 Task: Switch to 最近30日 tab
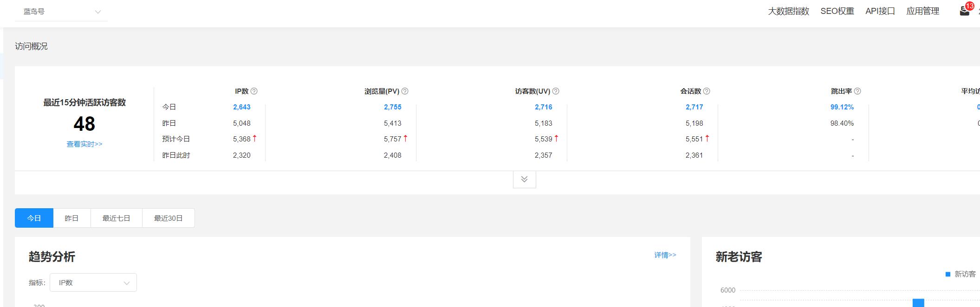tap(168, 218)
